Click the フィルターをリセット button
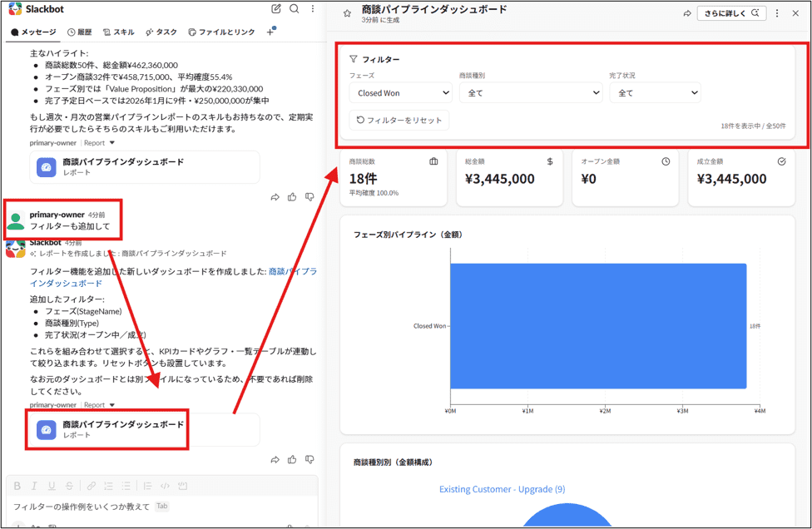812x529 pixels. point(399,120)
